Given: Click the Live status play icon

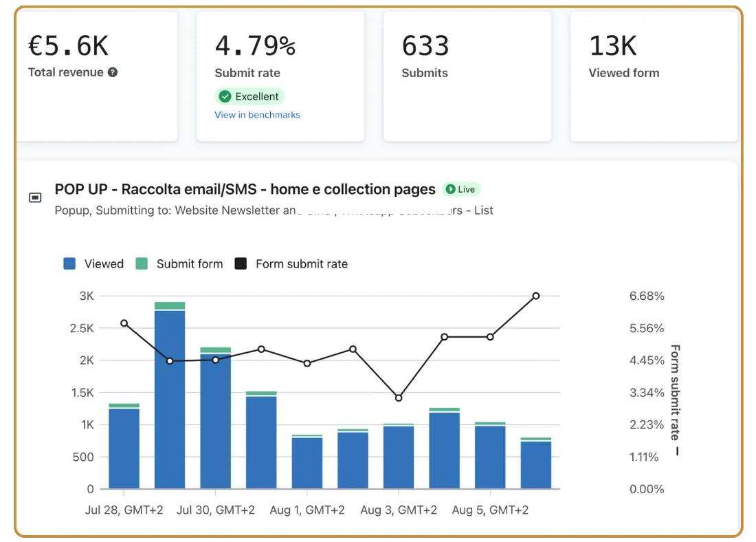Looking at the screenshot, I should point(450,189).
